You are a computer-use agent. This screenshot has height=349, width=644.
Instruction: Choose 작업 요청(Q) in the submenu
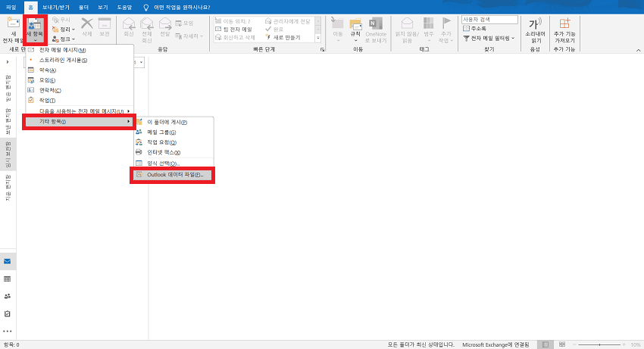click(x=174, y=142)
